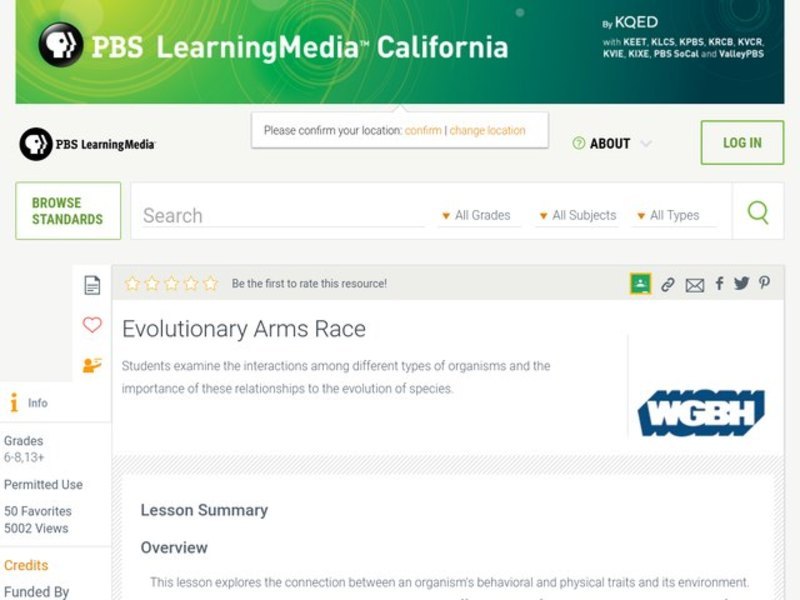Open the All Subjects dropdown
Image resolution: width=800 pixels, height=600 pixels.
pos(580,215)
